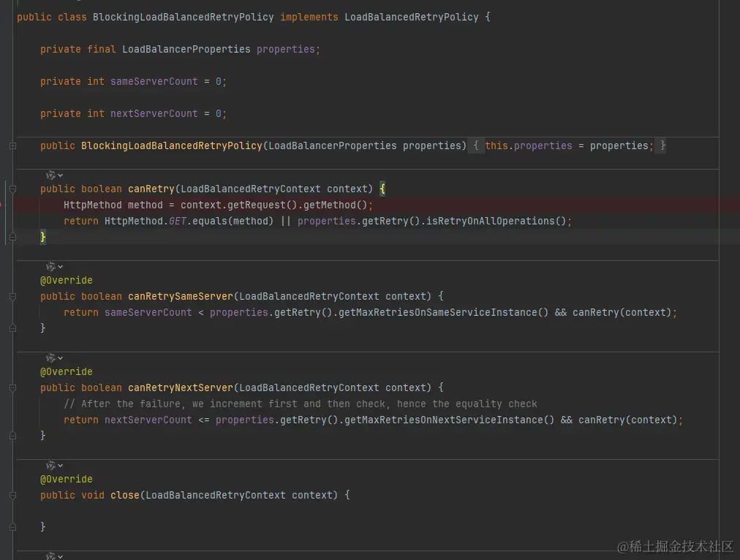Image resolution: width=740 pixels, height=560 pixels.
Task: Click the sameServerCount field declaration
Action: tap(154, 81)
